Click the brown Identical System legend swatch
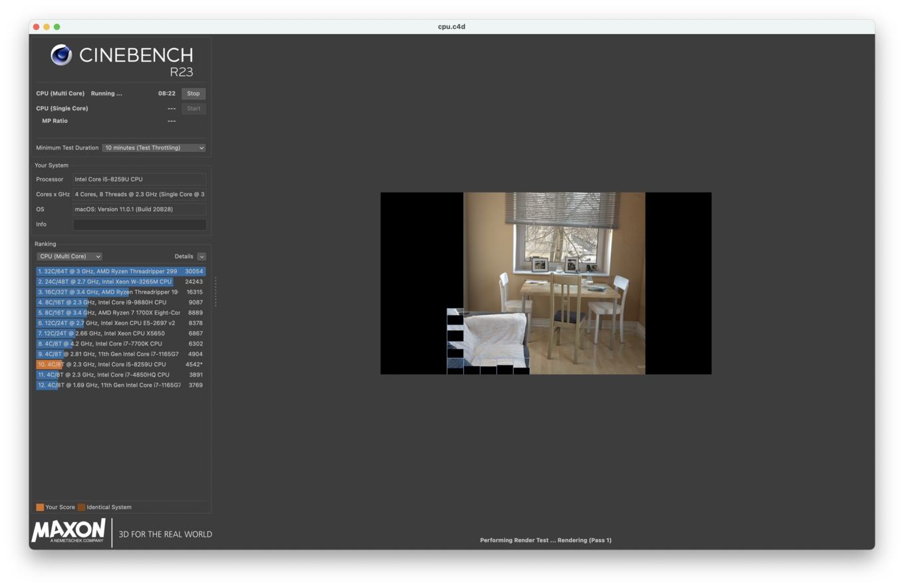The image size is (904, 588). point(81,508)
